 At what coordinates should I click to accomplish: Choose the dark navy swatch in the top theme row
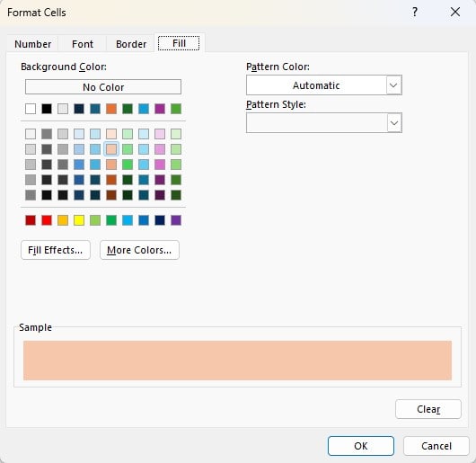[79, 109]
